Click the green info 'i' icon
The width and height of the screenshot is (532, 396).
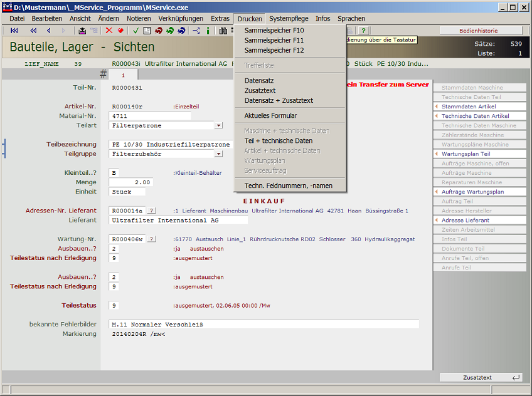(x=208, y=31)
